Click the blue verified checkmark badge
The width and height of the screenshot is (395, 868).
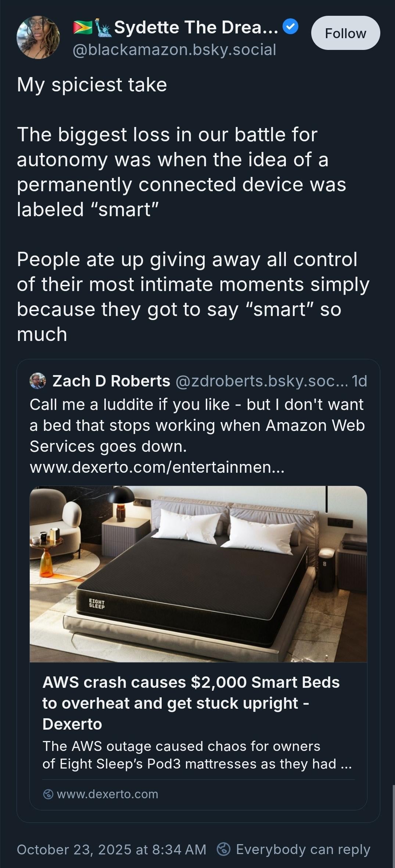click(x=291, y=27)
